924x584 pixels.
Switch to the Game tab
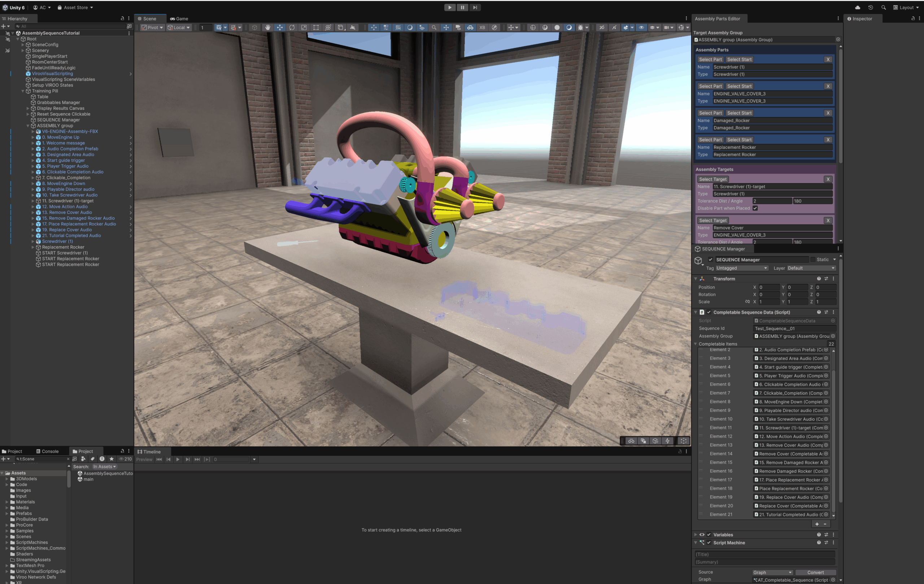coord(179,18)
